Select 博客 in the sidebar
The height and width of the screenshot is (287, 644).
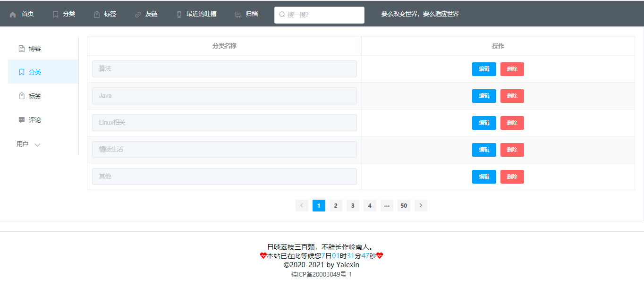(34, 48)
